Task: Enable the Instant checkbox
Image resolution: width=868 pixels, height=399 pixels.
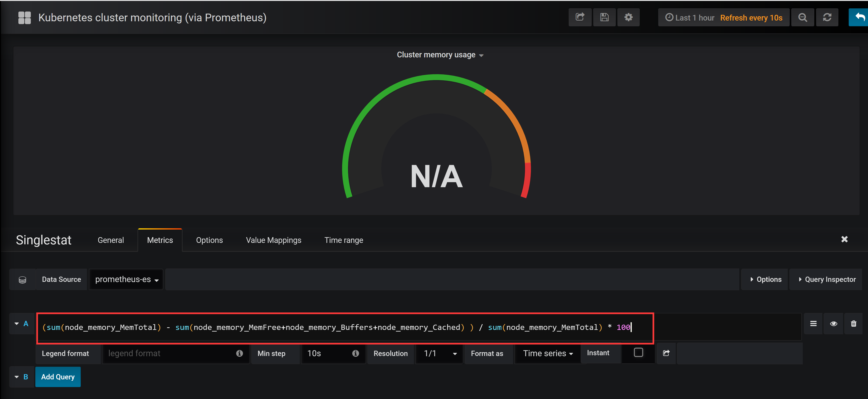Action: tap(638, 352)
